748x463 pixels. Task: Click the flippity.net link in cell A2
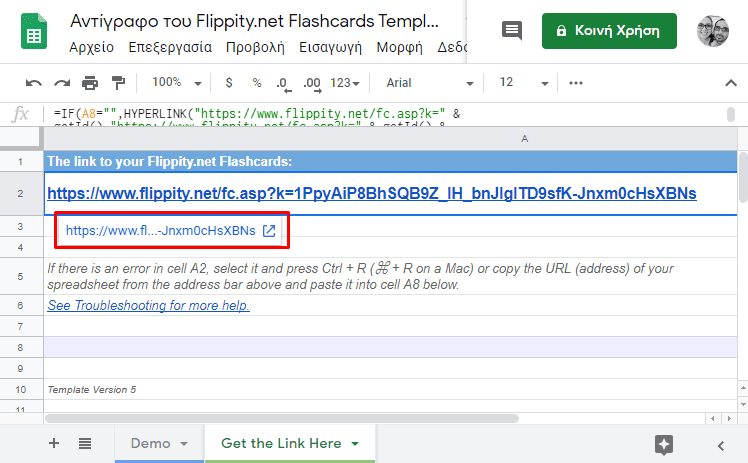(372, 194)
